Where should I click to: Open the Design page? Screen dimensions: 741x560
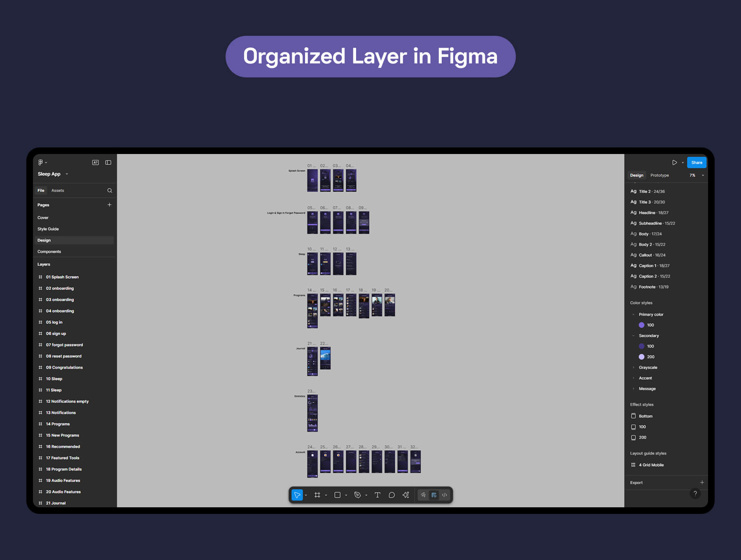[x=74, y=240]
